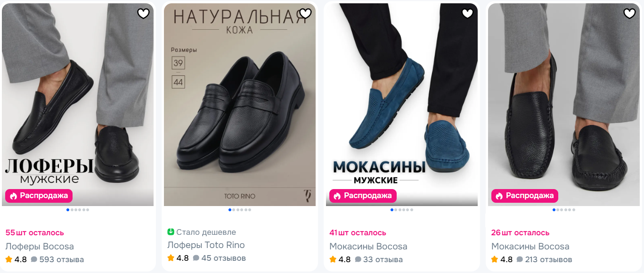Screen dimensions: 644x273
Task: Open 45 отзывов reviews for Toto Rino
Action: point(220,258)
